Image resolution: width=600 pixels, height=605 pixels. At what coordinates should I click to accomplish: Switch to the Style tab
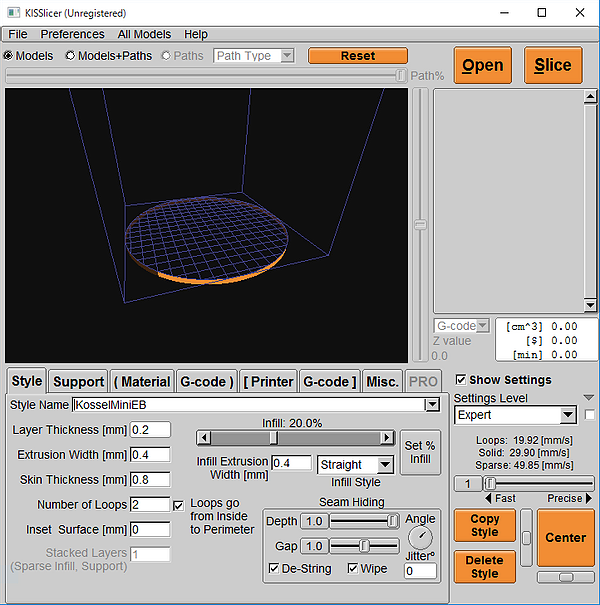coord(27,380)
